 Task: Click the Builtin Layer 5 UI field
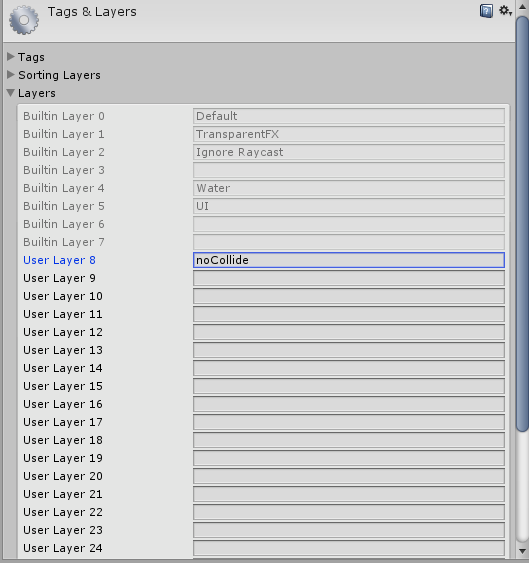click(x=349, y=206)
